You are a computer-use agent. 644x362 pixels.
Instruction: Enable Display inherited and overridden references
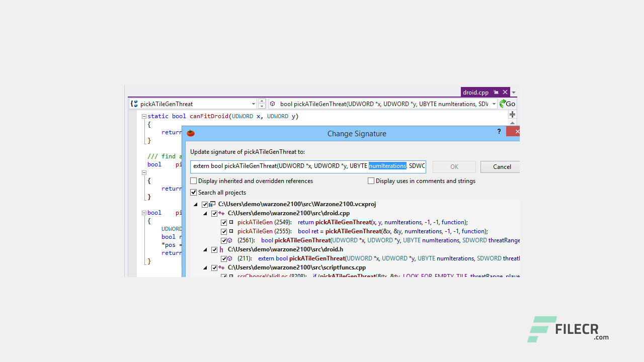click(x=194, y=181)
